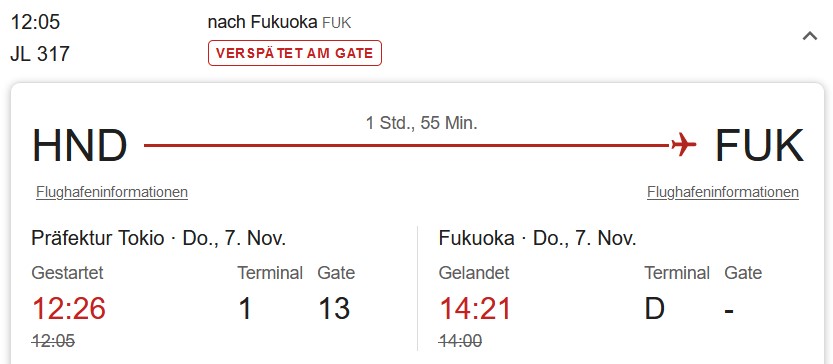
Task: Click departure terminal number 1
Action: click(245, 308)
